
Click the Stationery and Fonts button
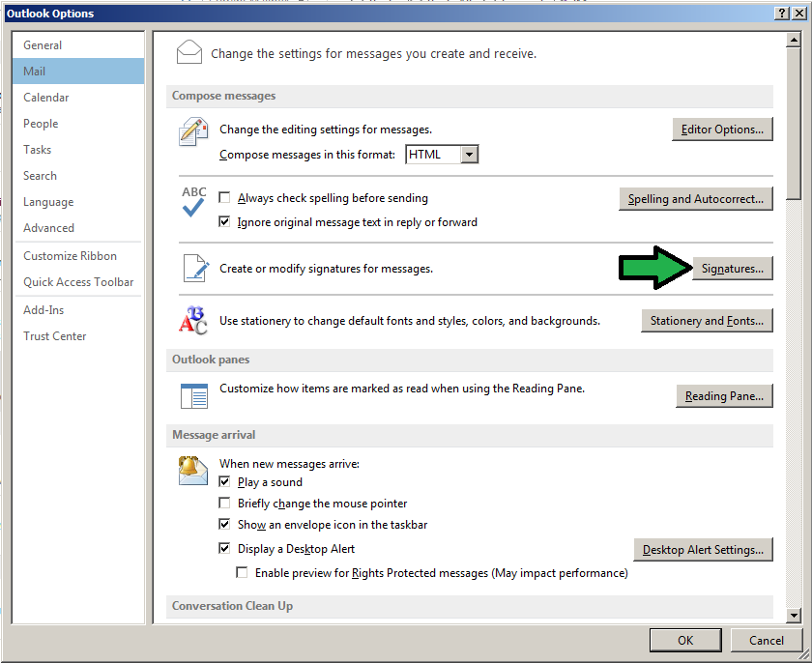pyautogui.click(x=707, y=321)
